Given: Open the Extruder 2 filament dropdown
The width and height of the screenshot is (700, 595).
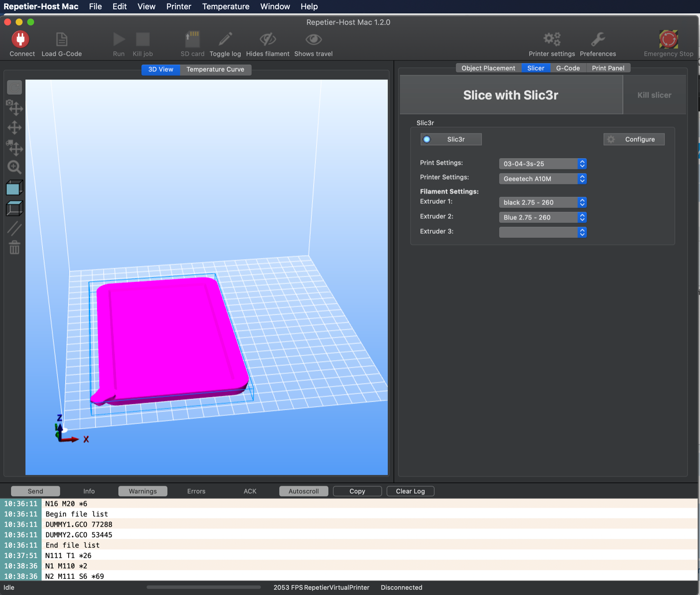Looking at the screenshot, I should coord(542,217).
